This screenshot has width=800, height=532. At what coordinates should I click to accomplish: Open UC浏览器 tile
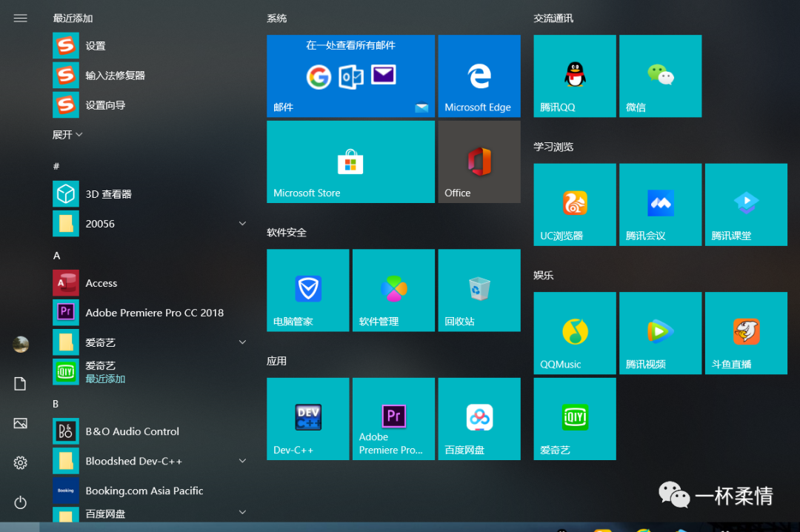click(575, 205)
